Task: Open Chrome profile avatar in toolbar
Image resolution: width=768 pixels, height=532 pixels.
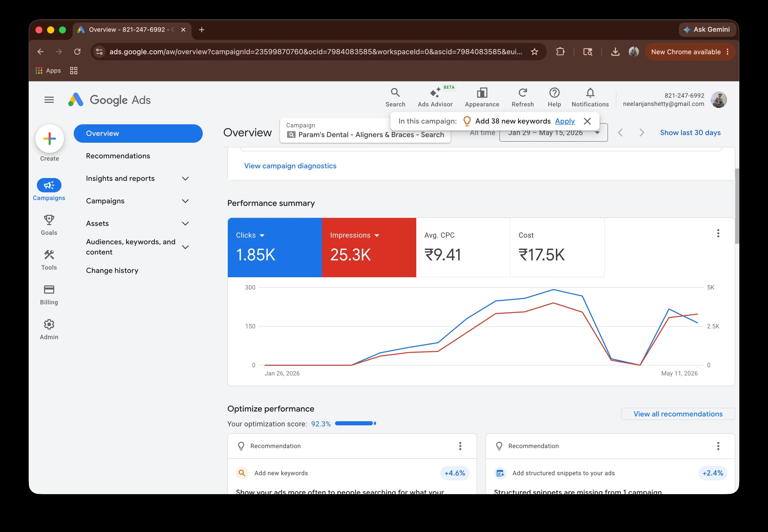Action: click(x=634, y=52)
